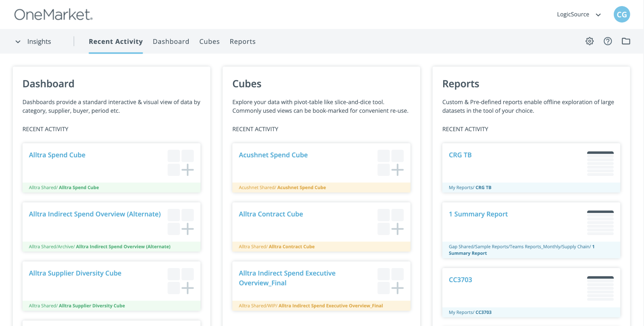Click the CG user avatar
Screen dimensions: 644x326
(x=622, y=14)
